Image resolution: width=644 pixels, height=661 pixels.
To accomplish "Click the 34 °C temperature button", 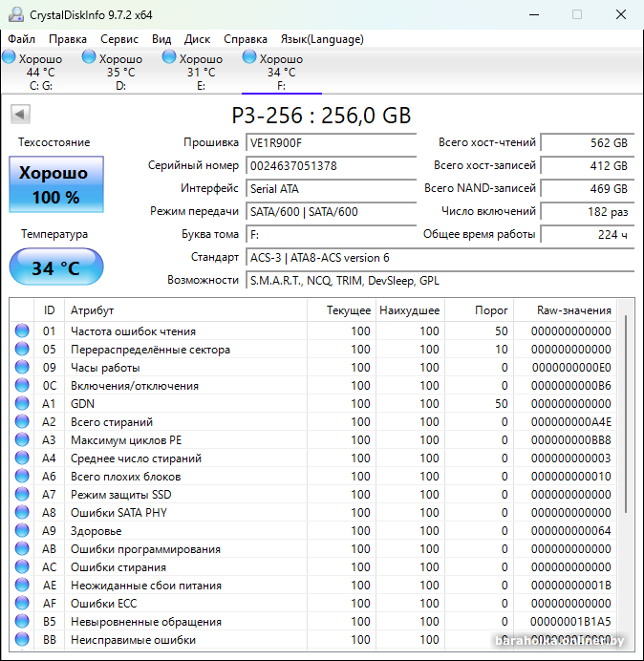I will [x=55, y=267].
